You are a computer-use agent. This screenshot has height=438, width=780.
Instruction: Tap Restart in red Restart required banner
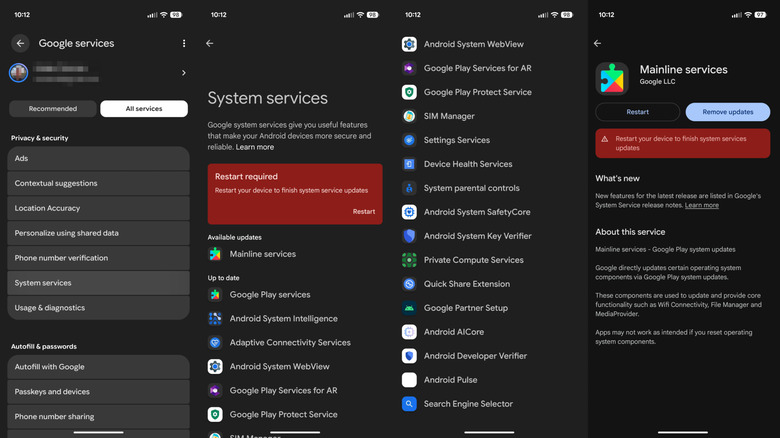pos(364,212)
